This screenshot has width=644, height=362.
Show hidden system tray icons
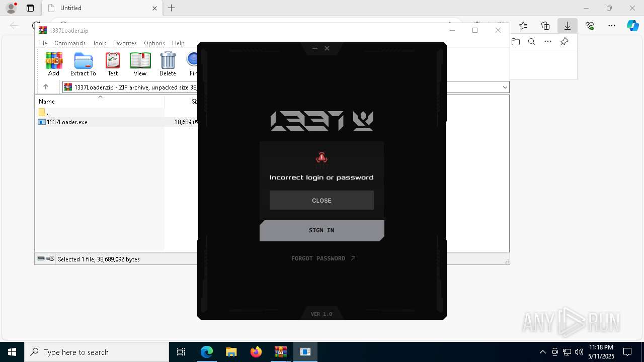(x=542, y=352)
